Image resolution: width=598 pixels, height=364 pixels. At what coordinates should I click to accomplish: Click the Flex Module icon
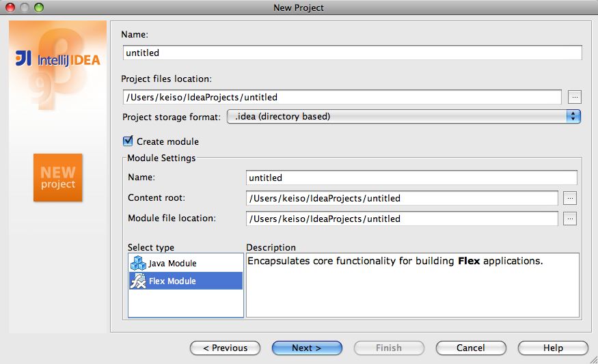(138, 281)
